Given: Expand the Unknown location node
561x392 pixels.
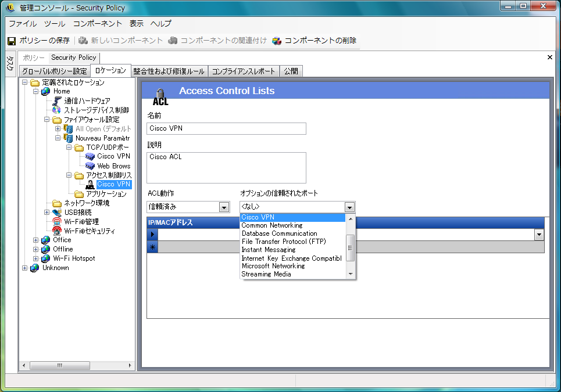Looking at the screenshot, I should (x=24, y=268).
